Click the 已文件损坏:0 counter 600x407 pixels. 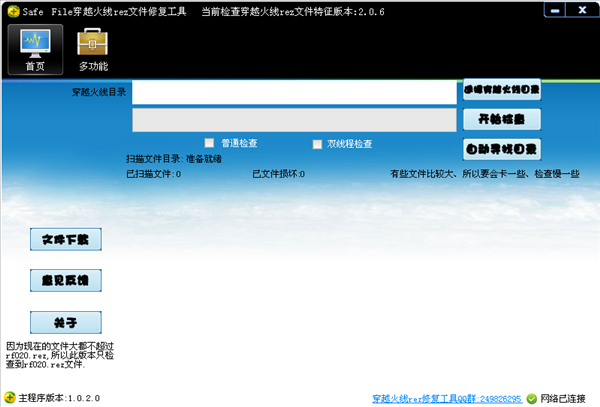[279, 174]
